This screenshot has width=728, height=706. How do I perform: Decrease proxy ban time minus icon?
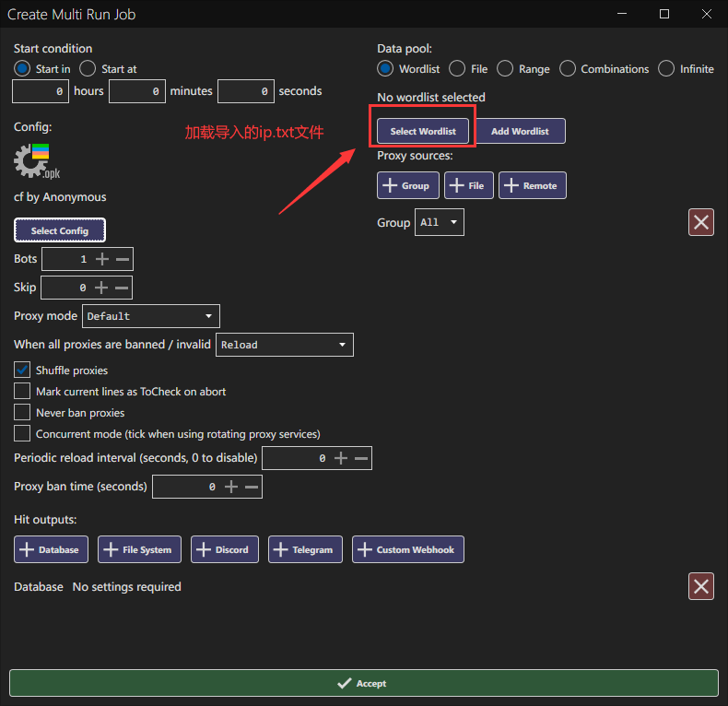[x=251, y=487]
